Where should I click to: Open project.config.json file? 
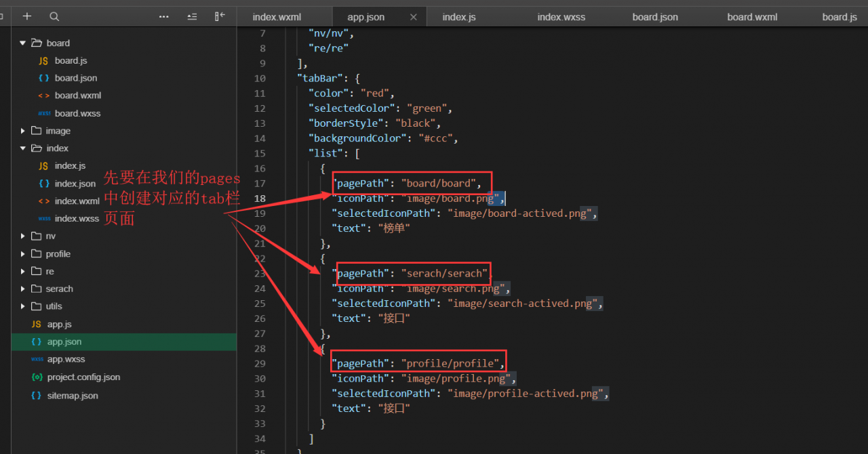click(x=83, y=377)
